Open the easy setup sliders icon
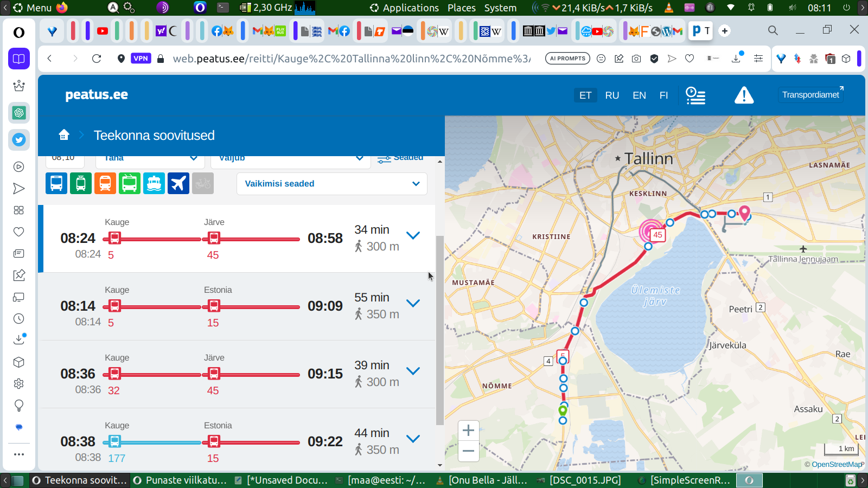This screenshot has height=488, width=868. 758,59
